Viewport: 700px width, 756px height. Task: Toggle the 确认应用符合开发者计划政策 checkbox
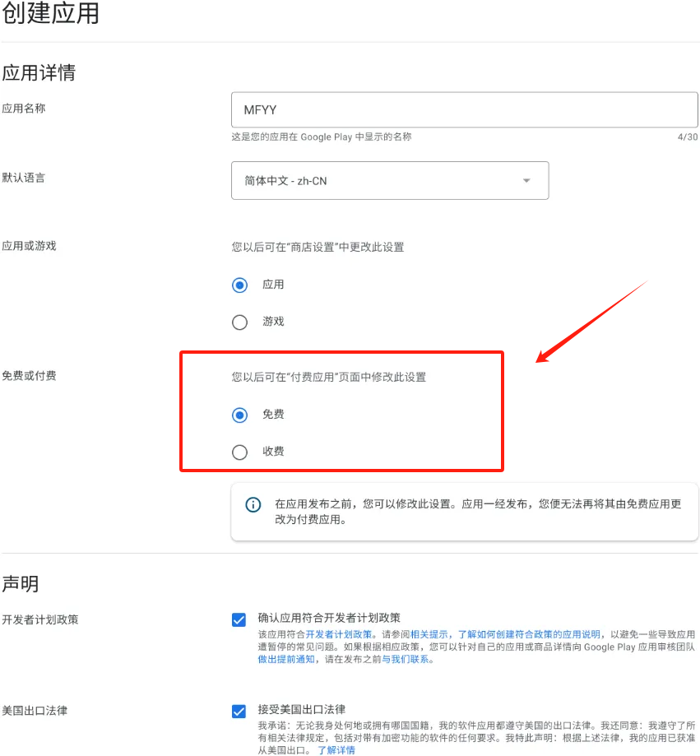tap(239, 620)
